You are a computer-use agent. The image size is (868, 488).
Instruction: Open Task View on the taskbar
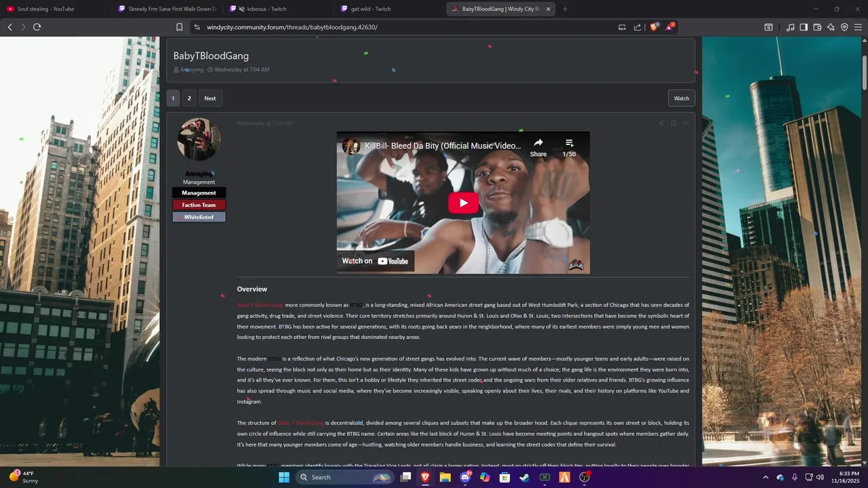406,477
